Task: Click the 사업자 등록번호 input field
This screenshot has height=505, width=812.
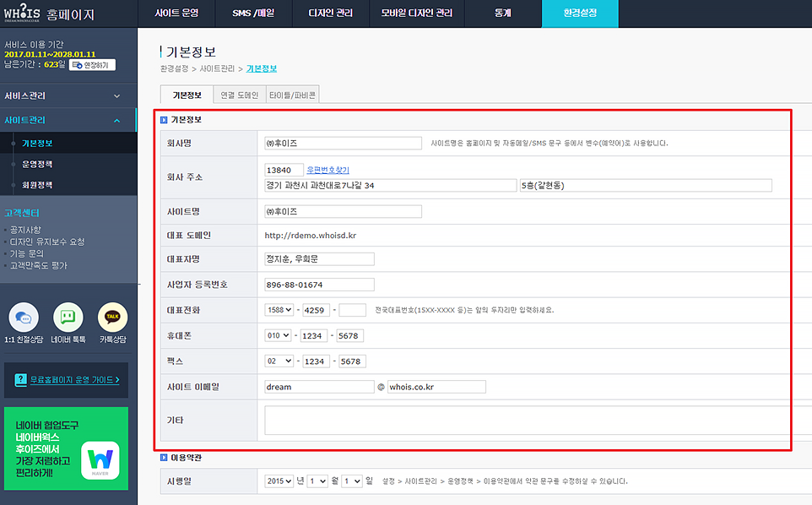Action: [319, 285]
